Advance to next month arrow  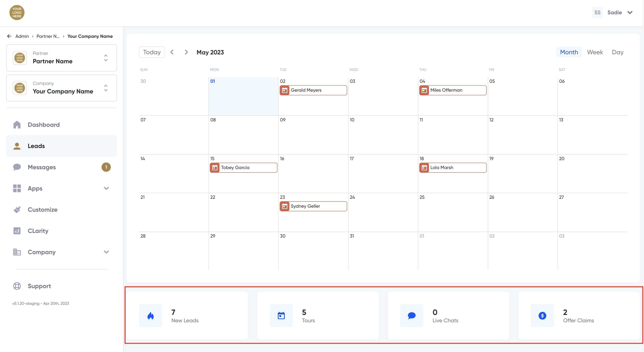pyautogui.click(x=186, y=52)
